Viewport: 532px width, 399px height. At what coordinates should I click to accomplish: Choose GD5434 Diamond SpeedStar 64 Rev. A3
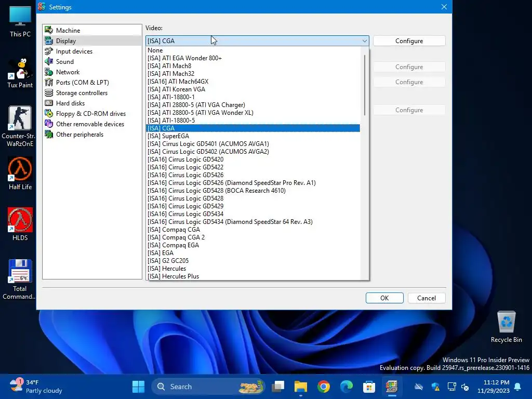[253, 222]
